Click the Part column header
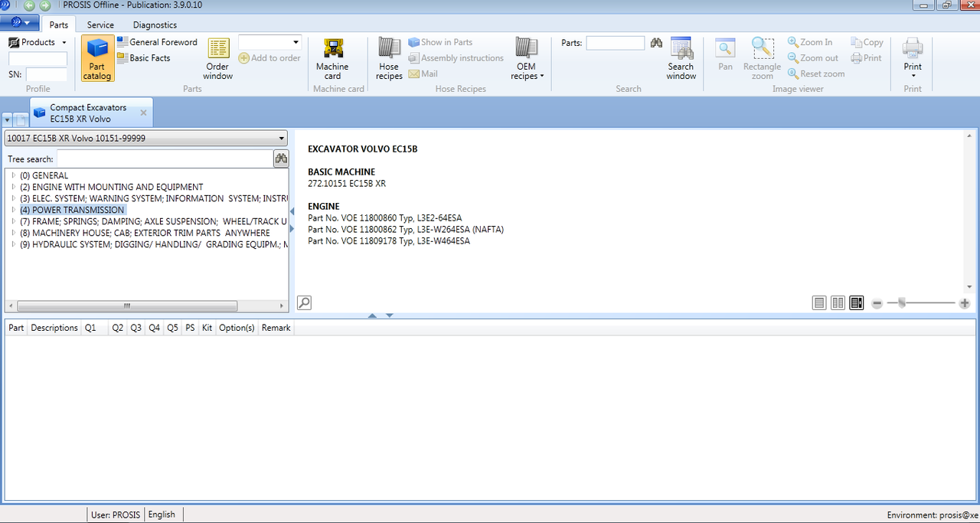The image size is (980, 523). tap(16, 328)
